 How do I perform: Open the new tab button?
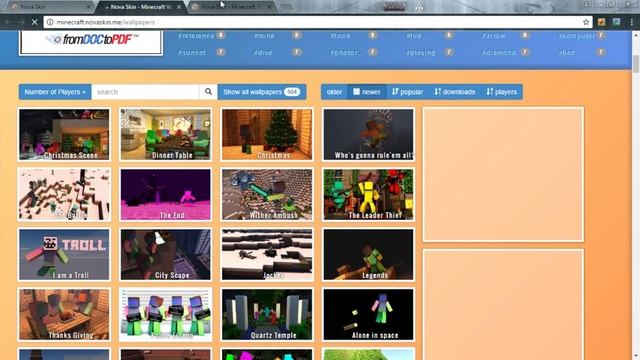click(x=286, y=7)
